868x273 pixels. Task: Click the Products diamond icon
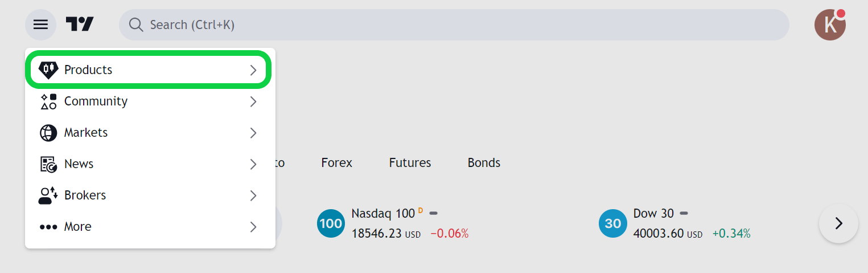click(48, 70)
